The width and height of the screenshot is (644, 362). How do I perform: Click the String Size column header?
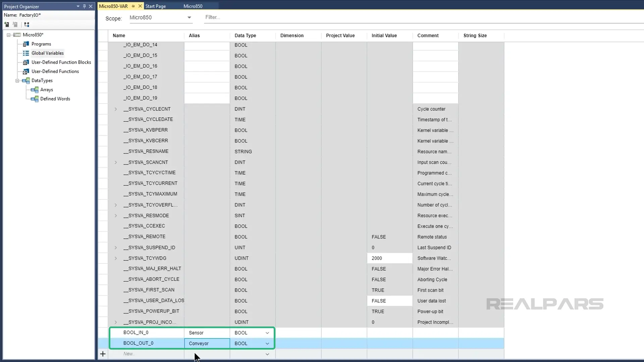pos(481,36)
